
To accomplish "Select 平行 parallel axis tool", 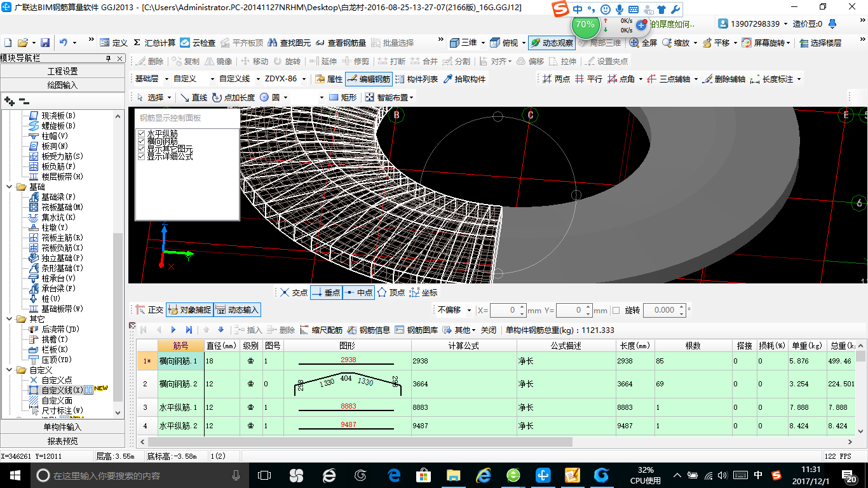I will (x=588, y=79).
